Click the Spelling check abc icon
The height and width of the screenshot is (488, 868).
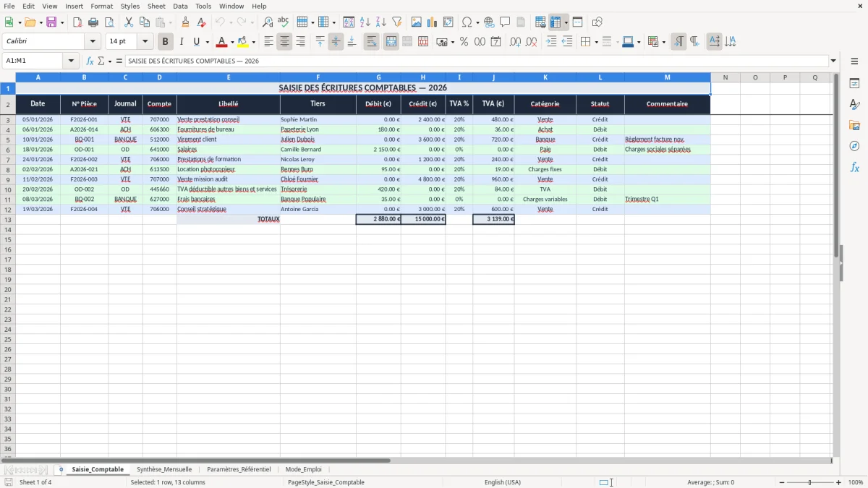283,22
